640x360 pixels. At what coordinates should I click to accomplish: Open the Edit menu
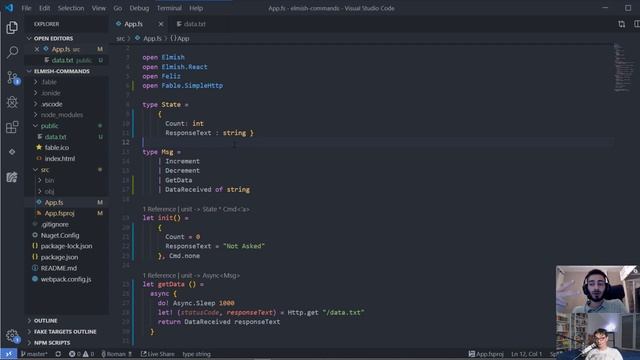click(x=44, y=8)
